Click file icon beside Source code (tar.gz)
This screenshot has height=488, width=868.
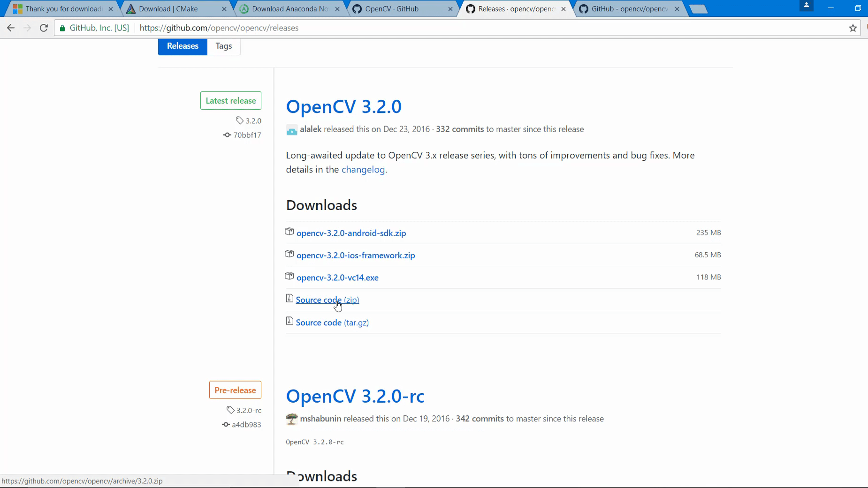click(x=289, y=321)
